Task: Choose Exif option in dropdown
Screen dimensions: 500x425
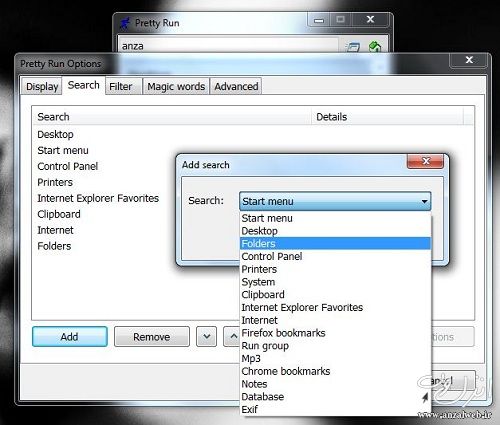Action: (x=335, y=409)
